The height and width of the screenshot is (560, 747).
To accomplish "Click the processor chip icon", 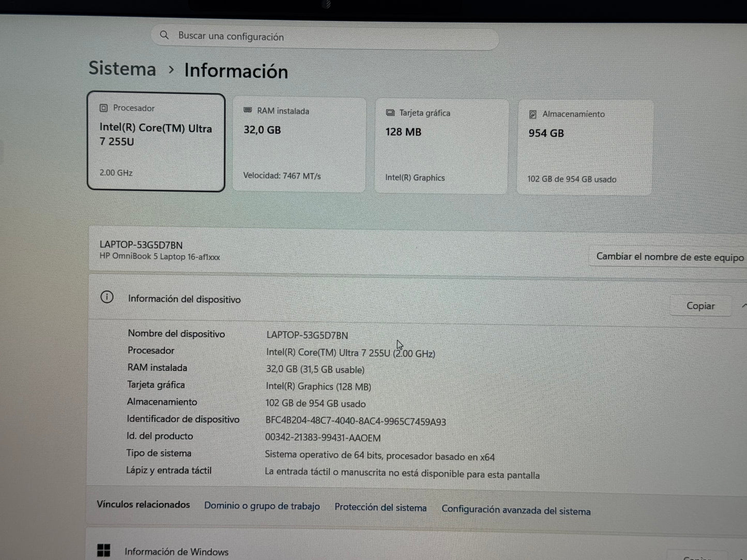I will coord(103,108).
